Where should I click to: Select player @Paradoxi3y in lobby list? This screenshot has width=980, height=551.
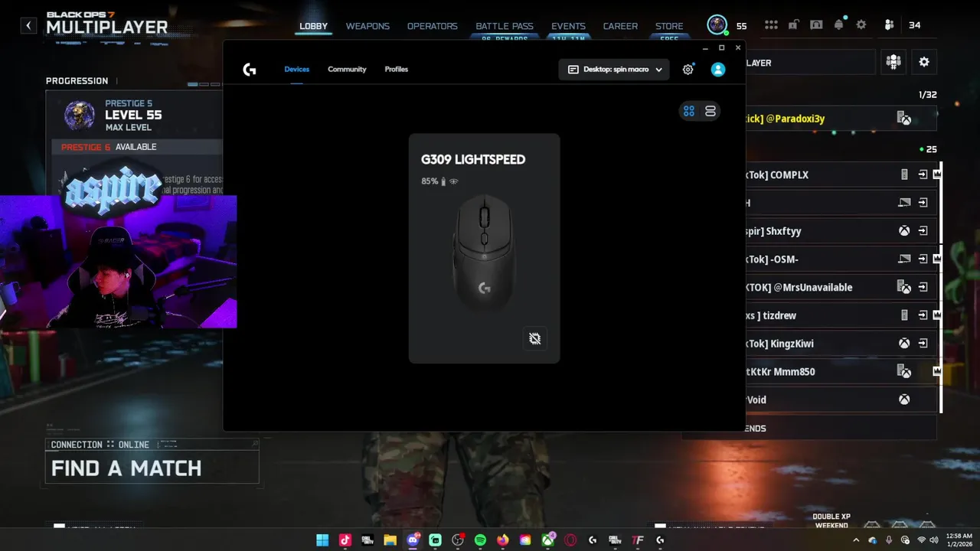[841, 119]
